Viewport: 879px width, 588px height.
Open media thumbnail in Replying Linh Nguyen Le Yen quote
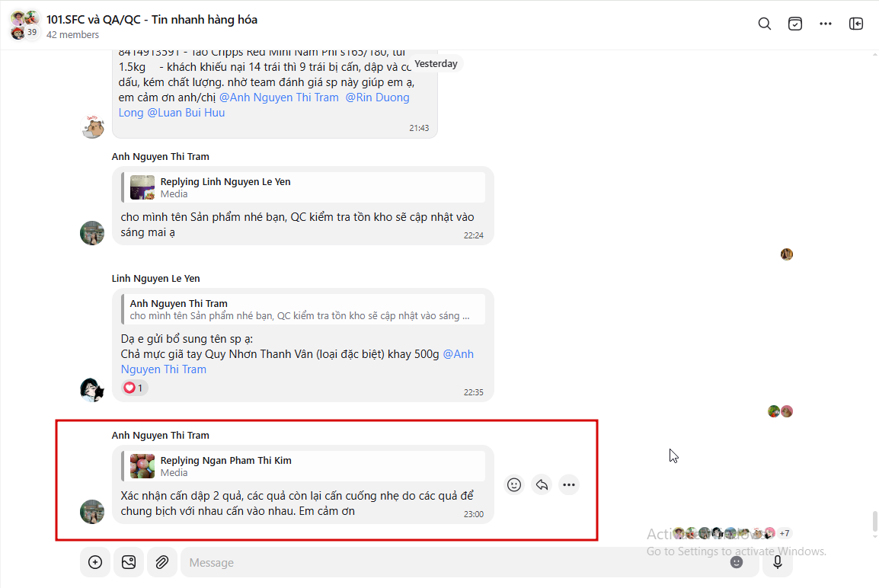142,187
